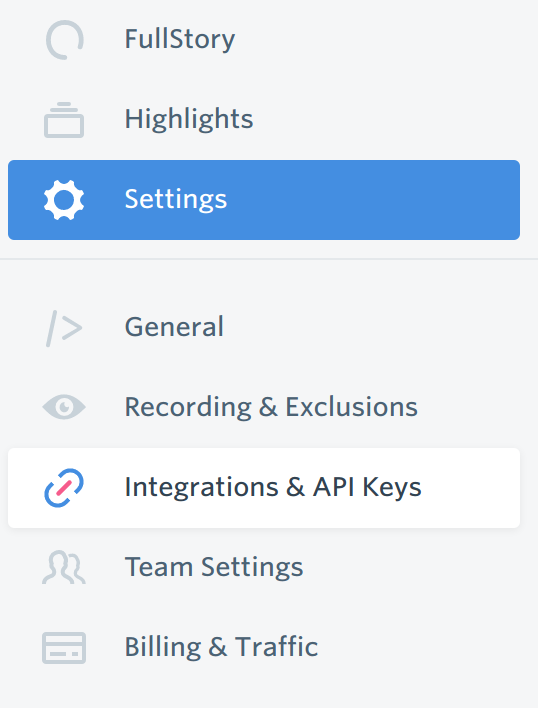Click the word Exclusions in the sidebar
The image size is (538, 708).
tap(352, 407)
